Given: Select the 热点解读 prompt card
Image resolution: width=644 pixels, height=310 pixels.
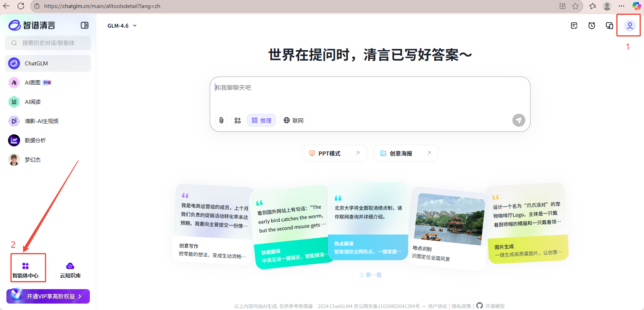Looking at the screenshot, I should tap(368, 221).
